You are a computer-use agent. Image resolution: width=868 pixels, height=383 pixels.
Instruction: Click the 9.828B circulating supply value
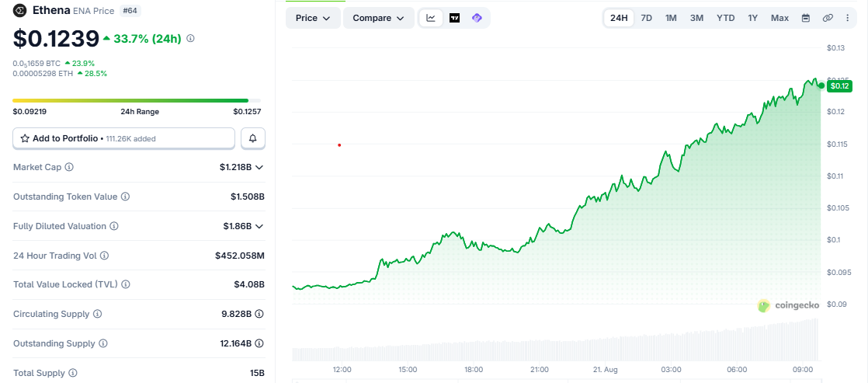(x=236, y=314)
